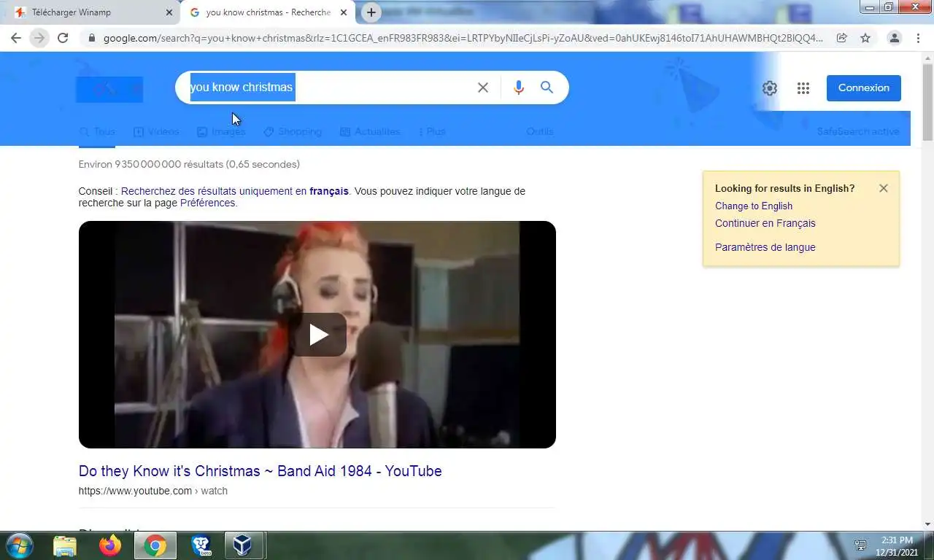Click the youtube.com watch URL text
Viewport: 934px width, 560px height.
pos(153,491)
